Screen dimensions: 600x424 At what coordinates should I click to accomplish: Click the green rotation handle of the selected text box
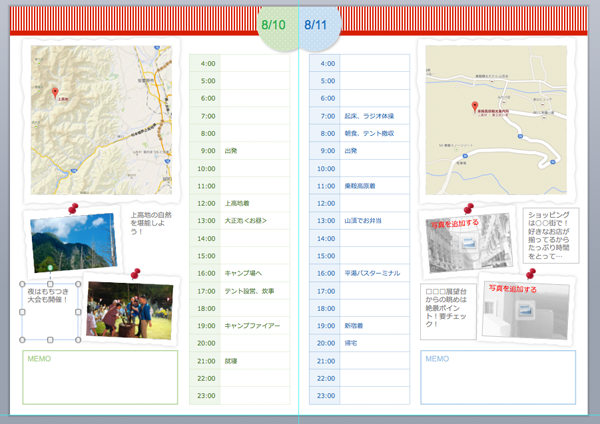coord(50,268)
